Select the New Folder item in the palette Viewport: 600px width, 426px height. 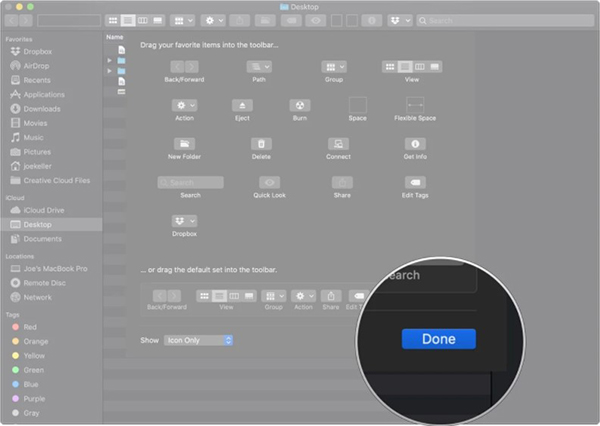pos(184,144)
